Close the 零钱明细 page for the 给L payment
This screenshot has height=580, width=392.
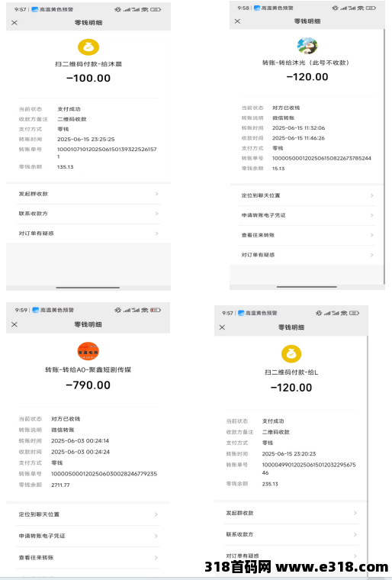coord(222,327)
